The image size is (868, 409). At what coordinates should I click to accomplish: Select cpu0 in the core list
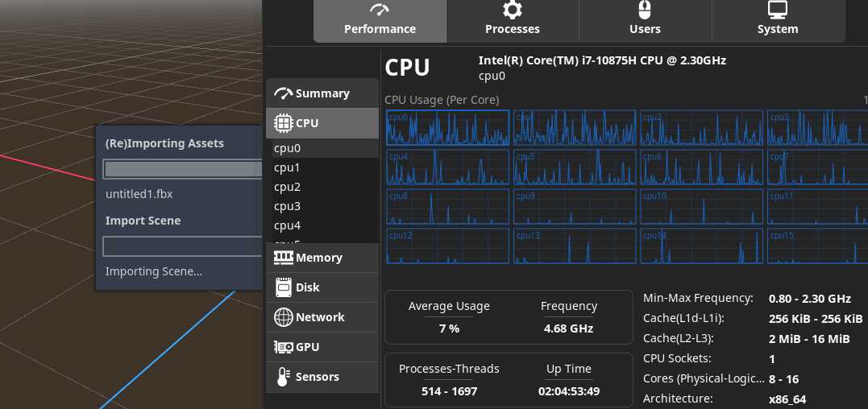(287, 148)
